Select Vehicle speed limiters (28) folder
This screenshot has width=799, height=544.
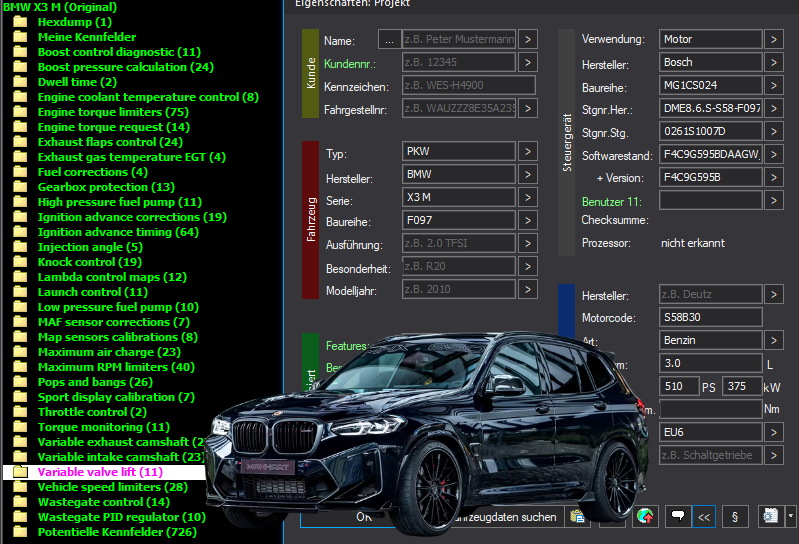[113, 487]
